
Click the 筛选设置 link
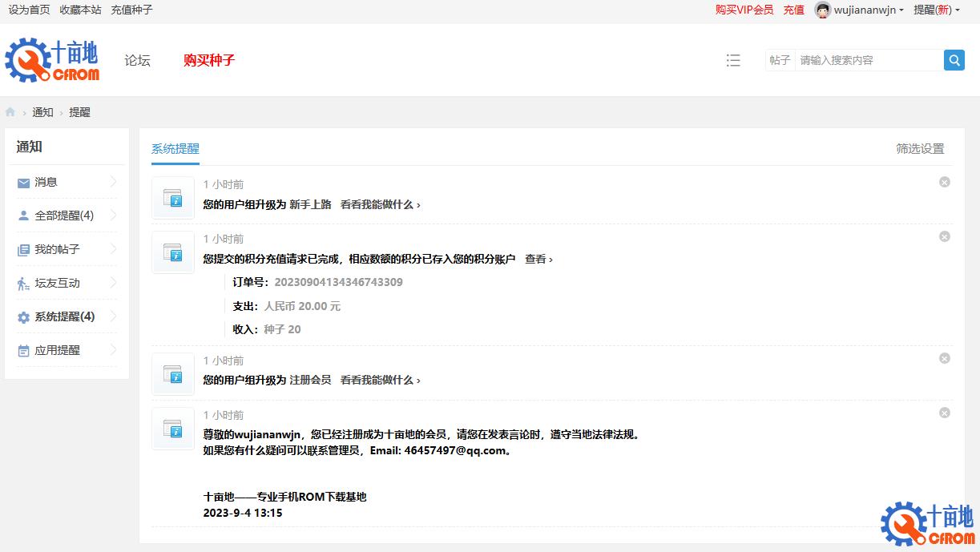(x=919, y=148)
